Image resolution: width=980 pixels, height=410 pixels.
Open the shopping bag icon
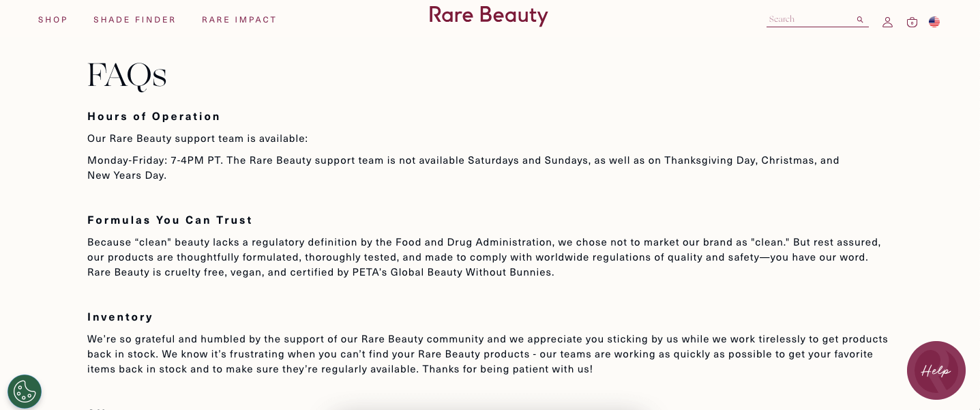[912, 23]
